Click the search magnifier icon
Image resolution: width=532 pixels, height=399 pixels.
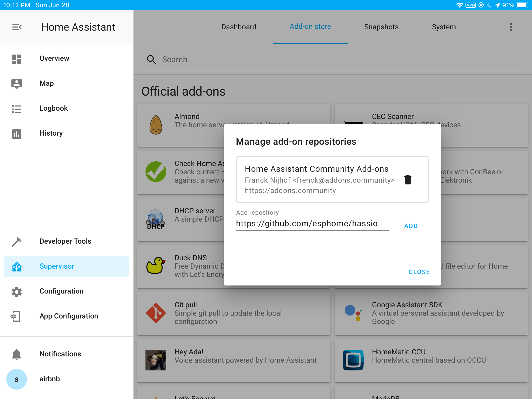(x=151, y=59)
